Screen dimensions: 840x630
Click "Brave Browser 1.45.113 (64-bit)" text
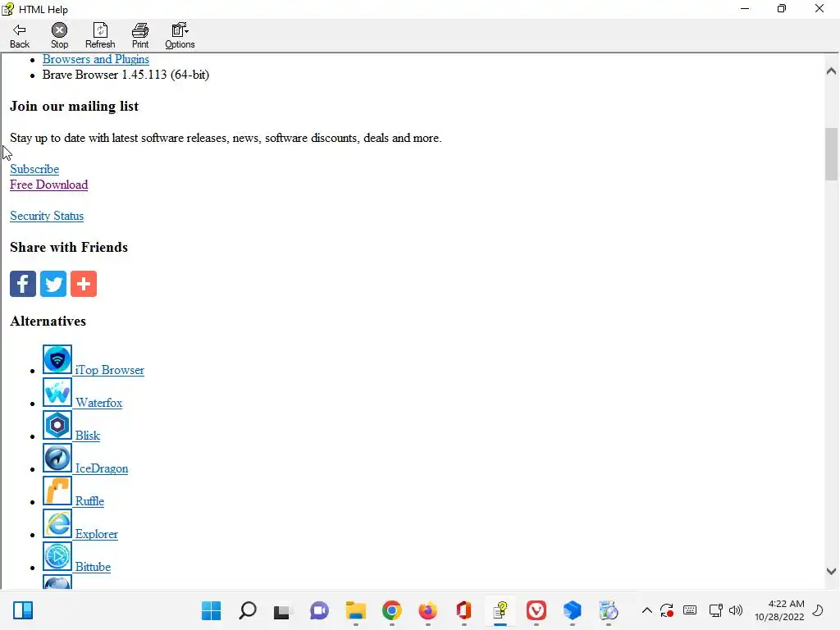pyautogui.click(x=126, y=75)
